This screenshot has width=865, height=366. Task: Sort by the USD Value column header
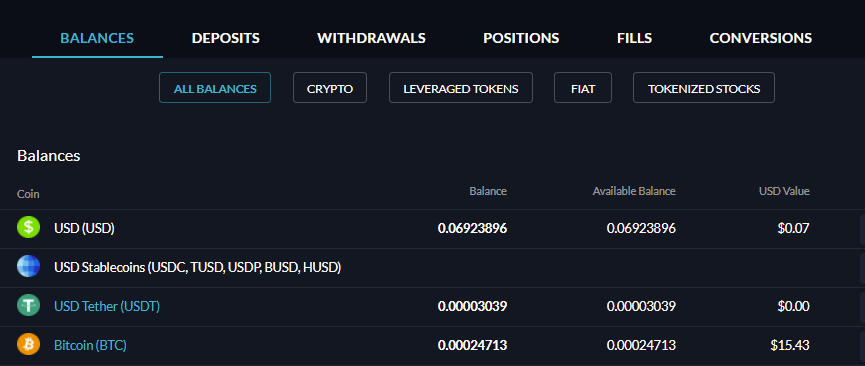784,192
